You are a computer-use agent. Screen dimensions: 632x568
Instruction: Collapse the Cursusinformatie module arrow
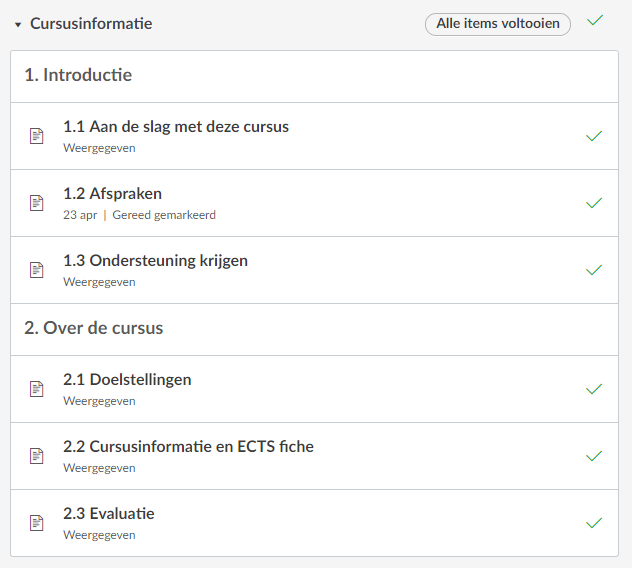pos(18,24)
